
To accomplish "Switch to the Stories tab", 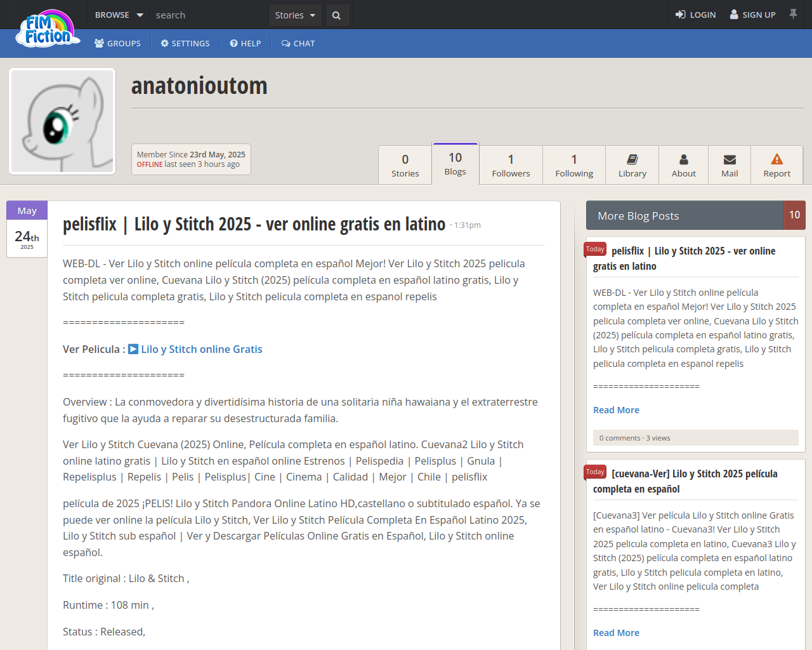I will 405,165.
